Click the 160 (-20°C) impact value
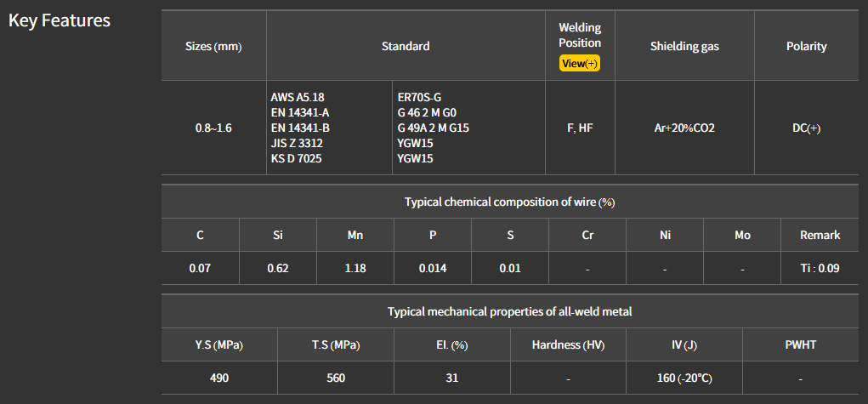This screenshot has width=868, height=404. point(684,378)
